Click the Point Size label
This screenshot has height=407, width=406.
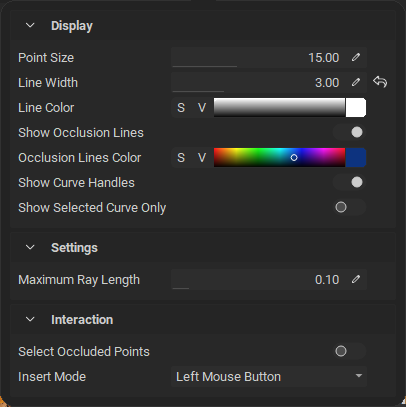(46, 58)
